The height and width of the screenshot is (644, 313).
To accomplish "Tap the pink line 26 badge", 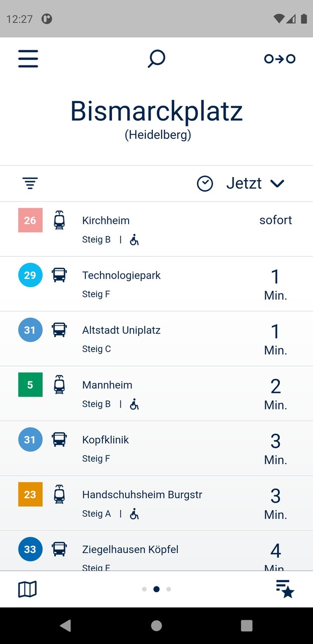I will click(30, 220).
